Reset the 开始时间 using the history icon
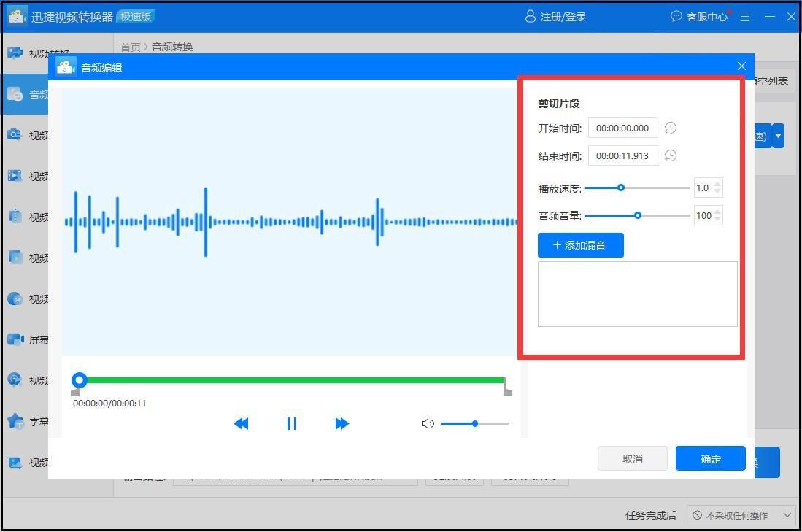The height and width of the screenshot is (532, 802). coord(670,128)
